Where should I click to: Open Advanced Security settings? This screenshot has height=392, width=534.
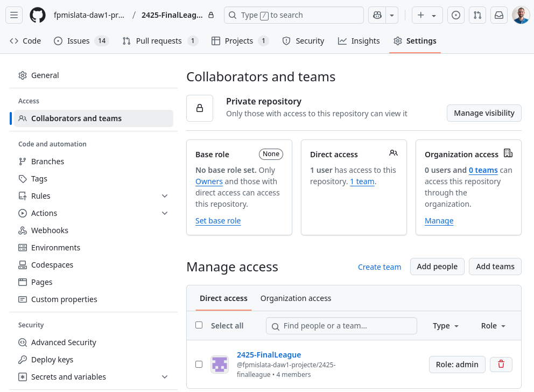pos(93,342)
